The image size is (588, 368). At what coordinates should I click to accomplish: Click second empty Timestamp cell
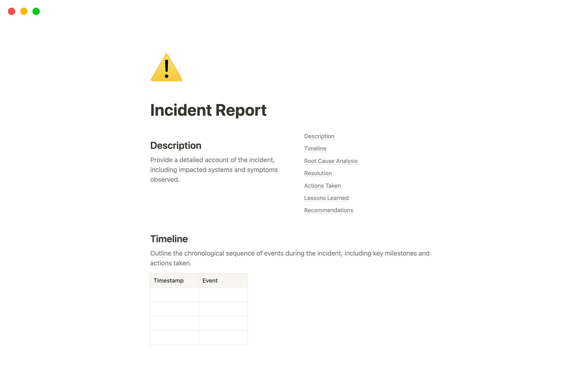pyautogui.click(x=174, y=309)
